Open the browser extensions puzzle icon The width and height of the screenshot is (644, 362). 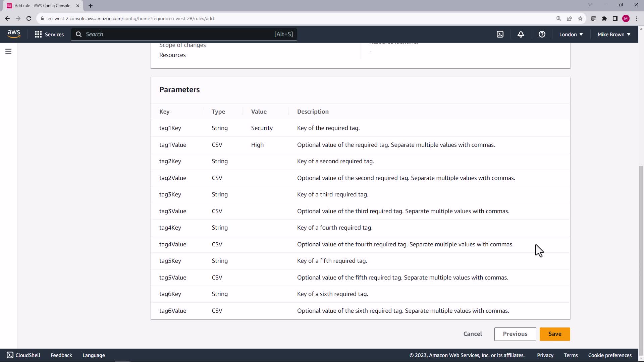coord(604,18)
